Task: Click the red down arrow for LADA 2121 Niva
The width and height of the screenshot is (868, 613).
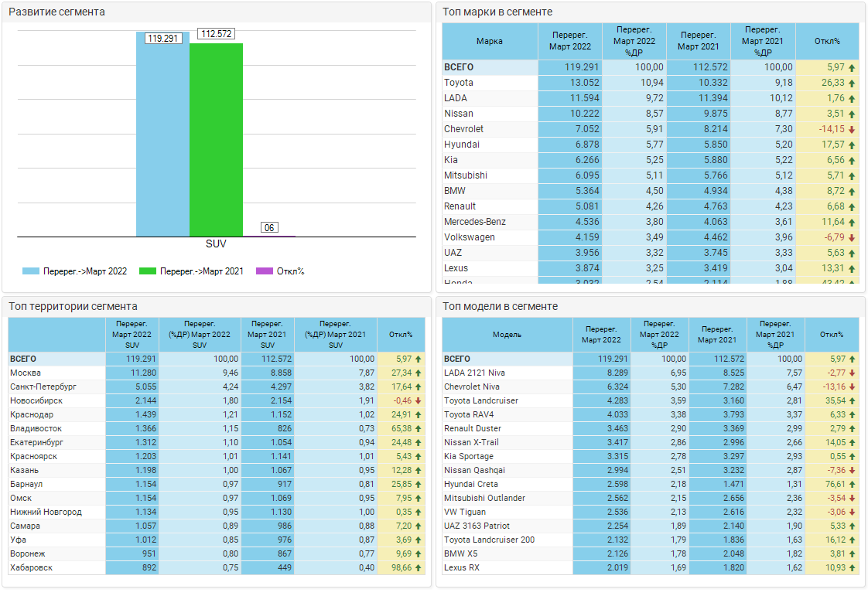Action: [852, 373]
